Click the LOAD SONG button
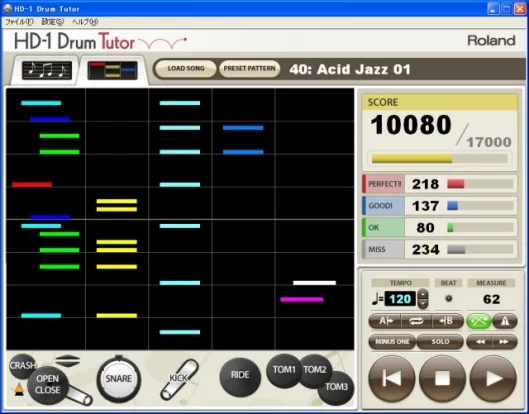This screenshot has height=414, width=529. [x=186, y=68]
